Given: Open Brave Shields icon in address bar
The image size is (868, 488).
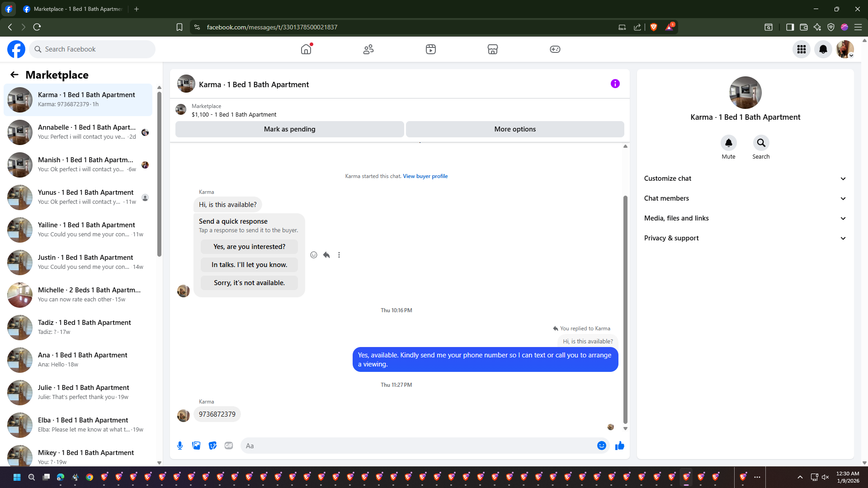Looking at the screenshot, I should point(653,27).
